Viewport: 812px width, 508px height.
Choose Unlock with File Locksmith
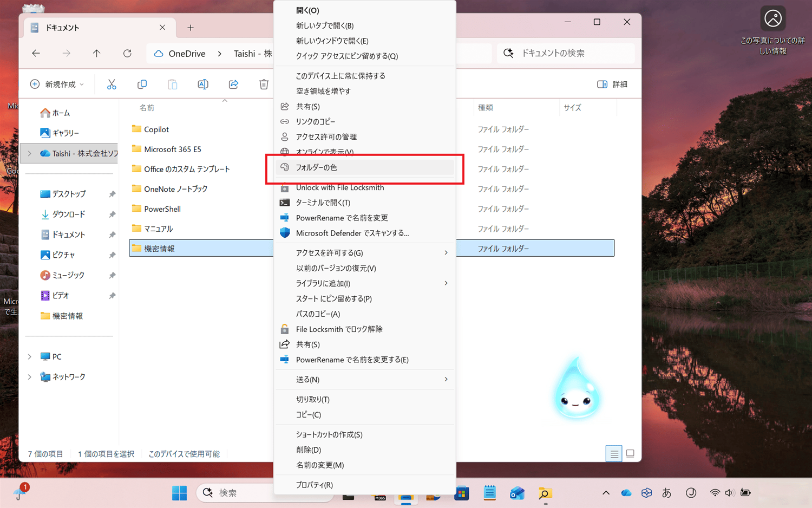click(365, 187)
